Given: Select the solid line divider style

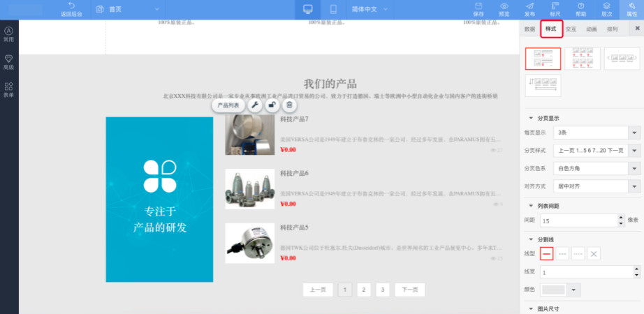Looking at the screenshot, I should [547, 254].
